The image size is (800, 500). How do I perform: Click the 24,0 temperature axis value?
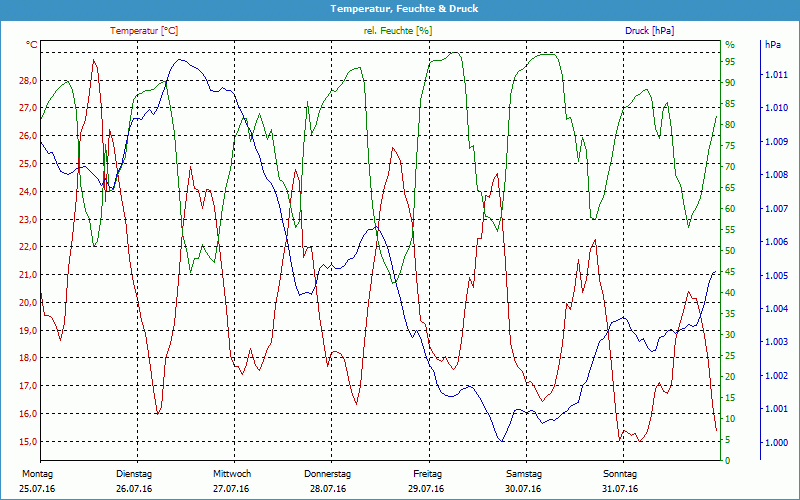(x=28, y=191)
